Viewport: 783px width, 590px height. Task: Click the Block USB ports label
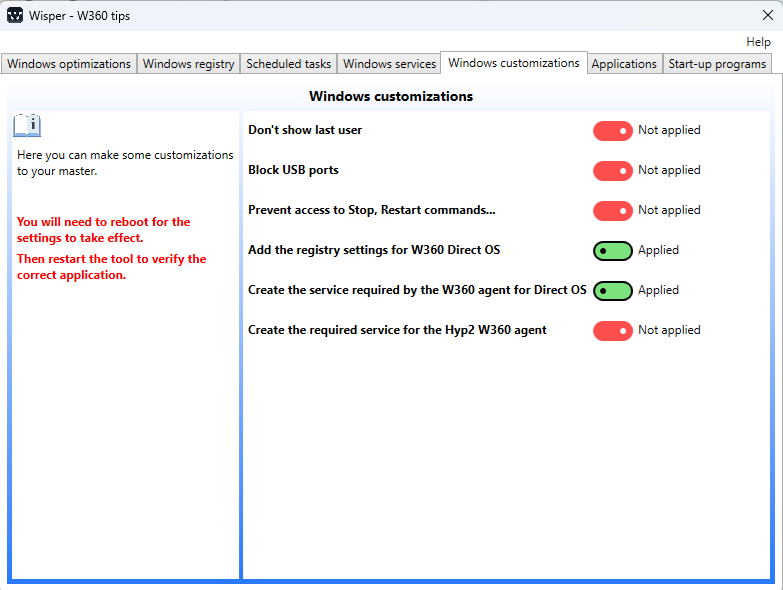click(x=293, y=170)
